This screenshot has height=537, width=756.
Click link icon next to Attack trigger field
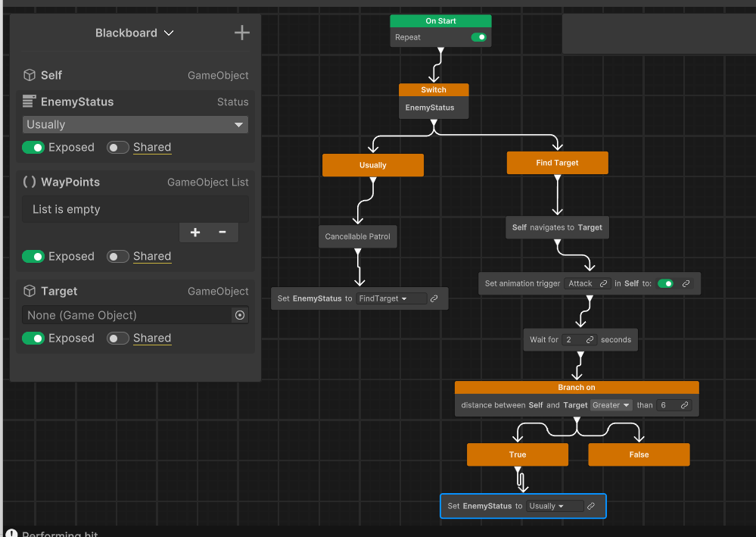603,283
